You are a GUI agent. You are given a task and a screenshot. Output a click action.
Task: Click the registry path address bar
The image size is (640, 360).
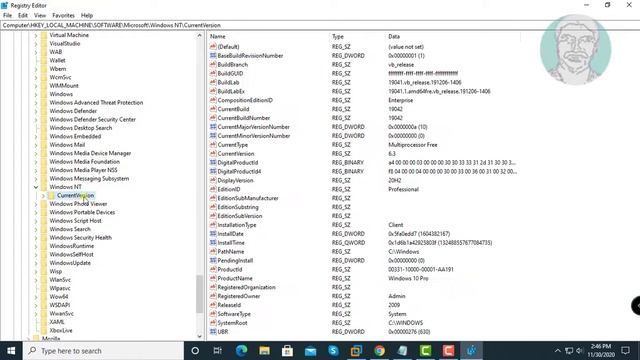tap(320, 25)
